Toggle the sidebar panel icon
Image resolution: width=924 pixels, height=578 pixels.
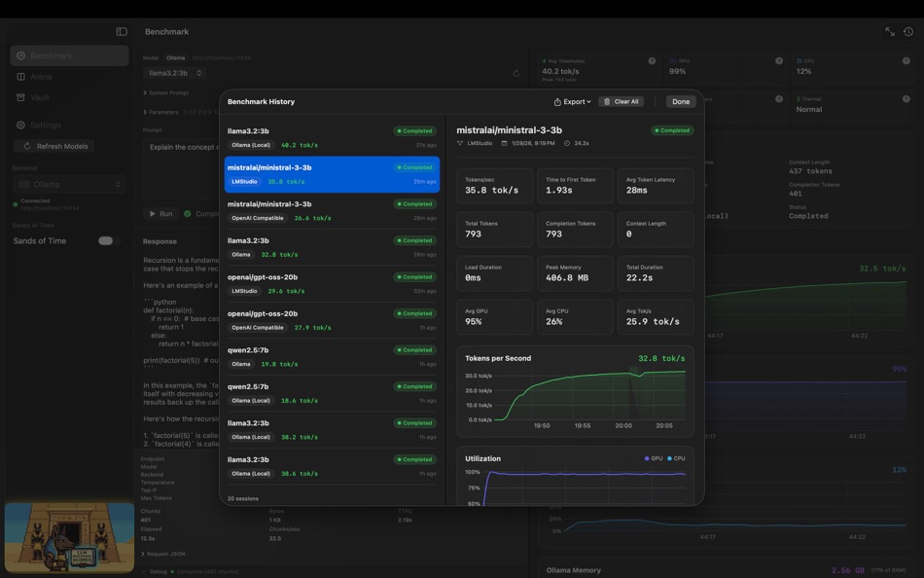122,31
